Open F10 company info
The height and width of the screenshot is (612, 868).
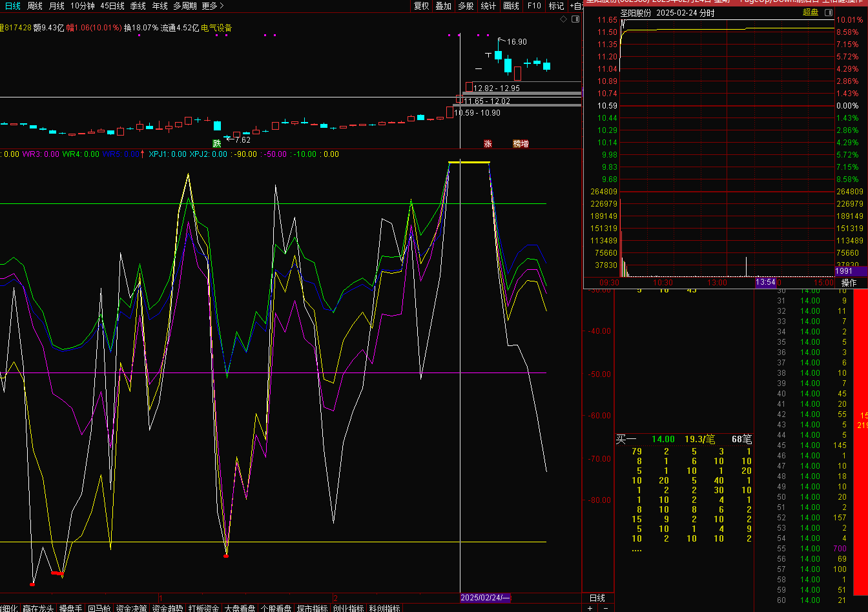[x=534, y=6]
